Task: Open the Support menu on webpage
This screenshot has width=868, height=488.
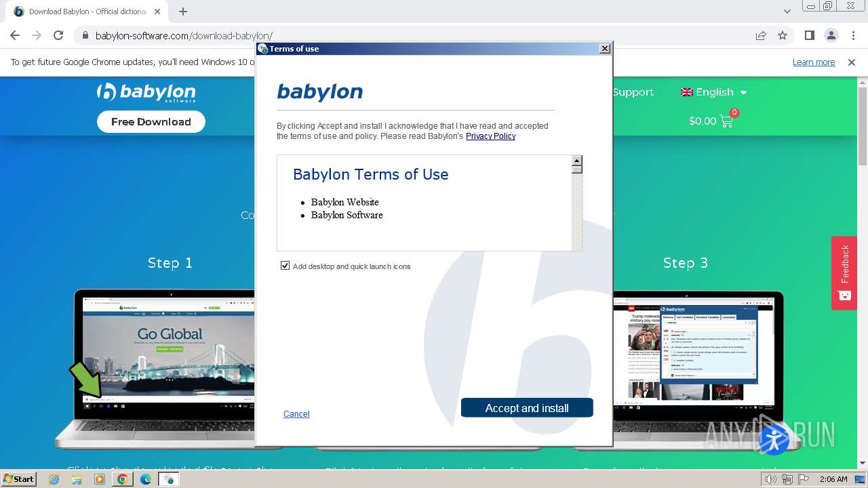Action: [x=633, y=92]
